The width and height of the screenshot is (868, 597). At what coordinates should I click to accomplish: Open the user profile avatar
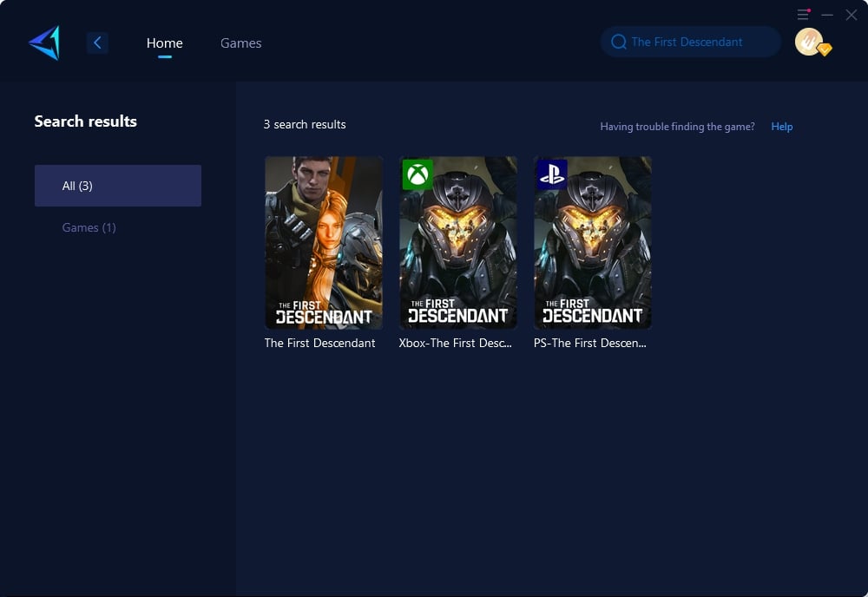click(809, 42)
